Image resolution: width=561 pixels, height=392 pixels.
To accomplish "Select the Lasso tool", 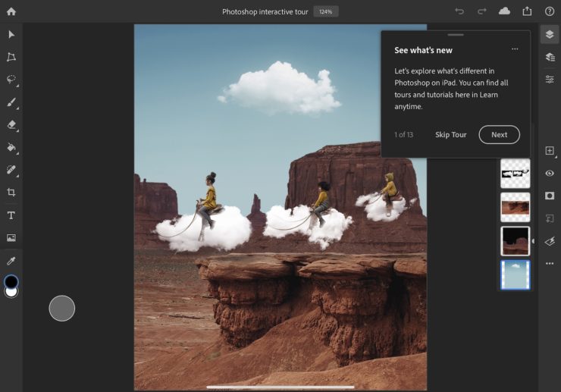I will (x=11, y=80).
